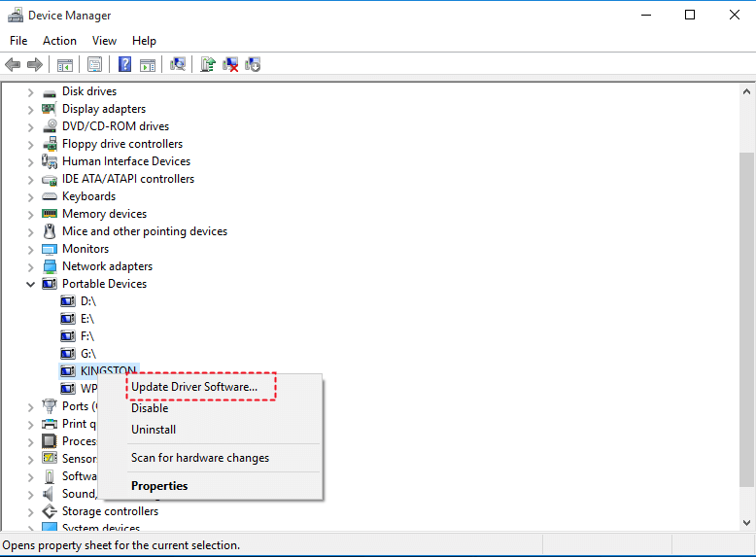
Task: Click the Uninstall device red X toolbar icon
Action: click(230, 64)
